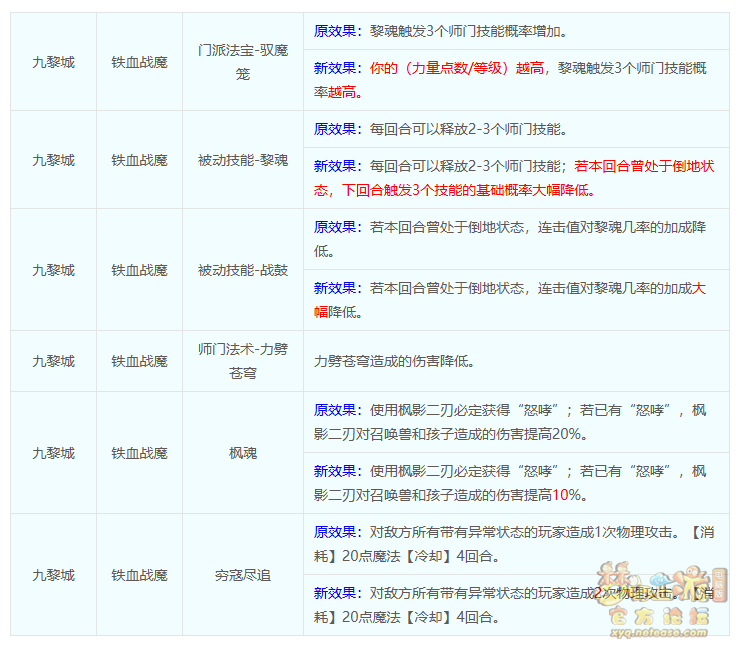Click 原效果 label in the 战鼓 row

coord(336,227)
